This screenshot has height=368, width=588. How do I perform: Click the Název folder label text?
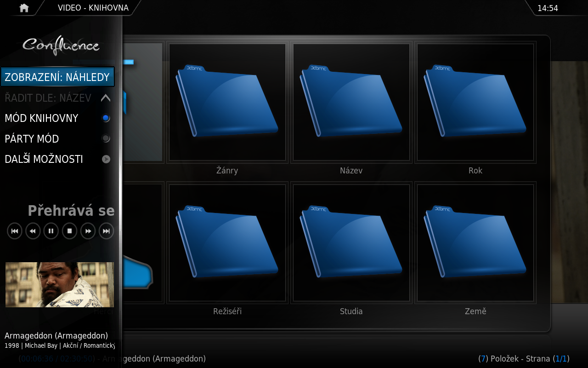[351, 171]
